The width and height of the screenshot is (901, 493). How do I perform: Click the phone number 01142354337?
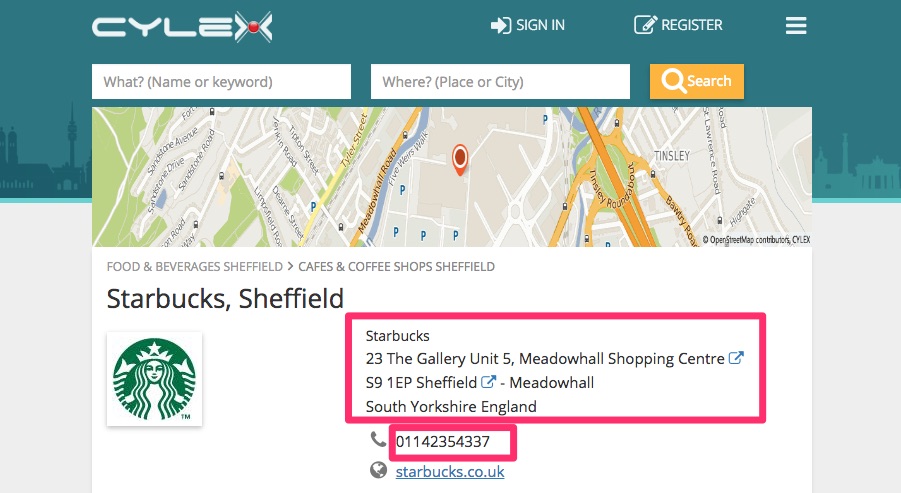click(443, 442)
